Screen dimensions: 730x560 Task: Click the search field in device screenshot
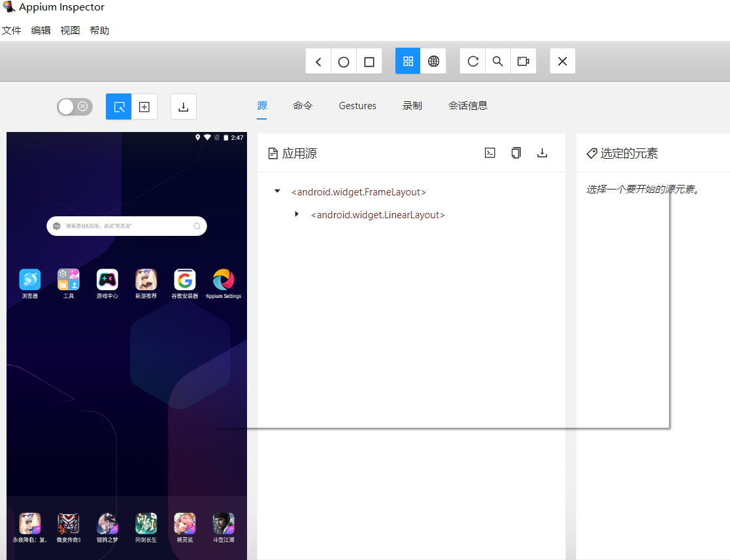click(x=127, y=226)
